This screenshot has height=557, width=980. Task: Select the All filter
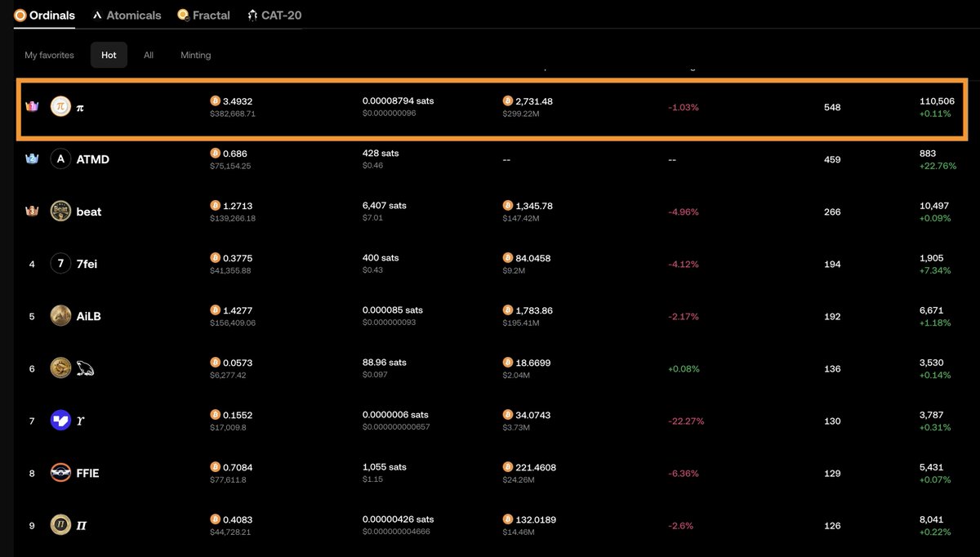coord(149,55)
